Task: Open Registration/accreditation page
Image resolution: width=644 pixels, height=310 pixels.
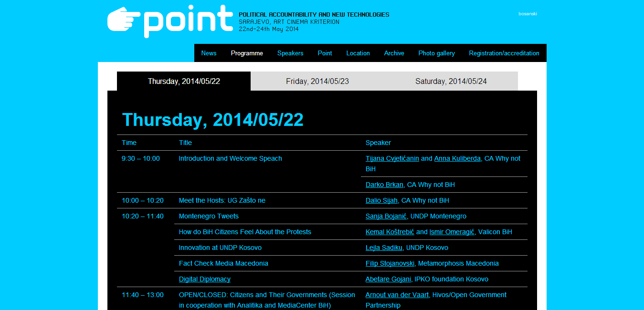Action: pos(504,53)
